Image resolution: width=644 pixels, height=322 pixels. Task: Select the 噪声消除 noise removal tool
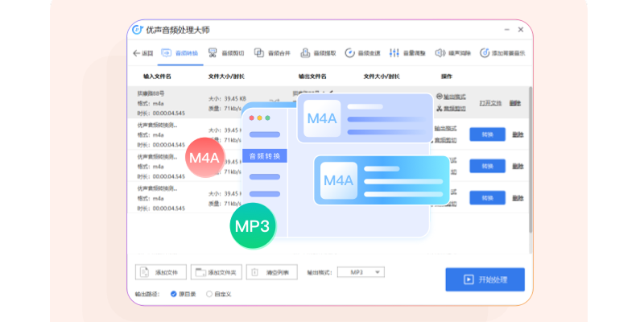(452, 53)
